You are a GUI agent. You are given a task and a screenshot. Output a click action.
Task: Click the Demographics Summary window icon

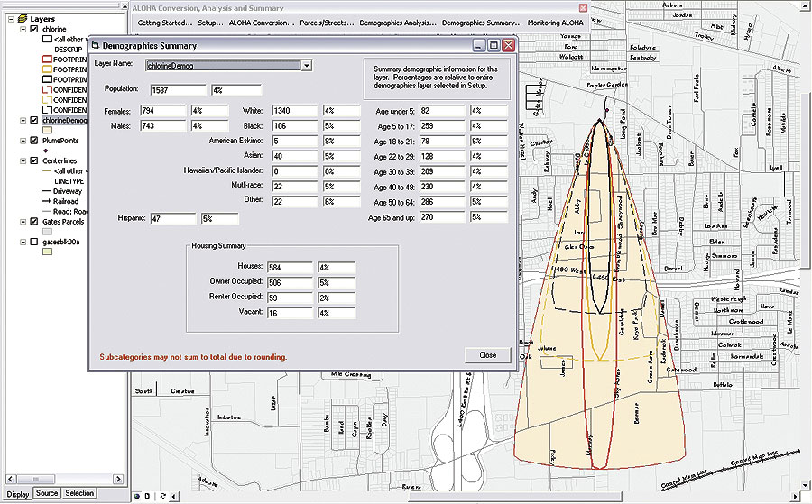point(95,45)
